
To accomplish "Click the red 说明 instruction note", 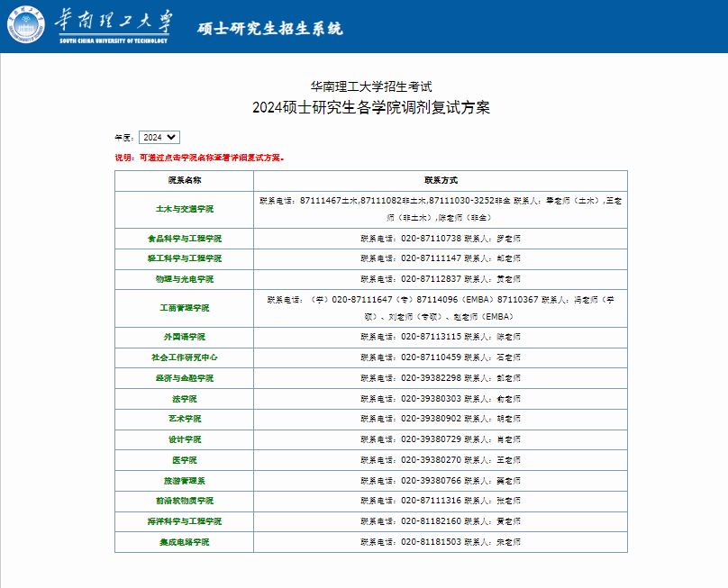I will click(200, 158).
